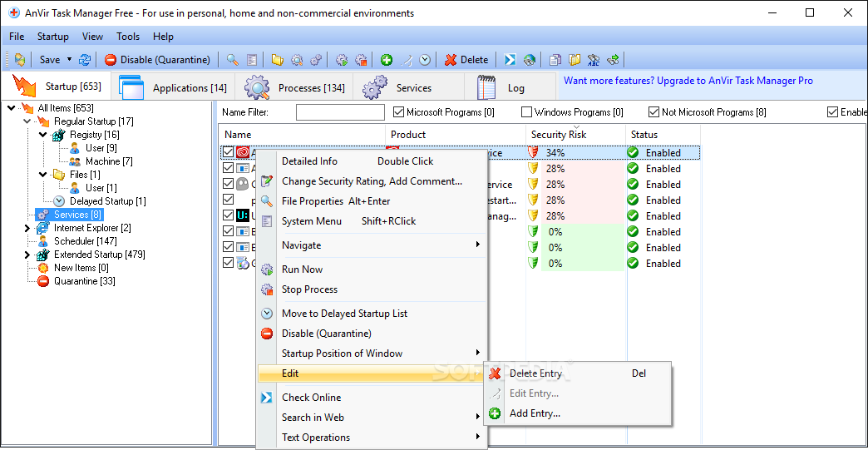Click the green plus Add Entry toolbar icon
Image resolution: width=868 pixels, height=450 pixels.
387,60
